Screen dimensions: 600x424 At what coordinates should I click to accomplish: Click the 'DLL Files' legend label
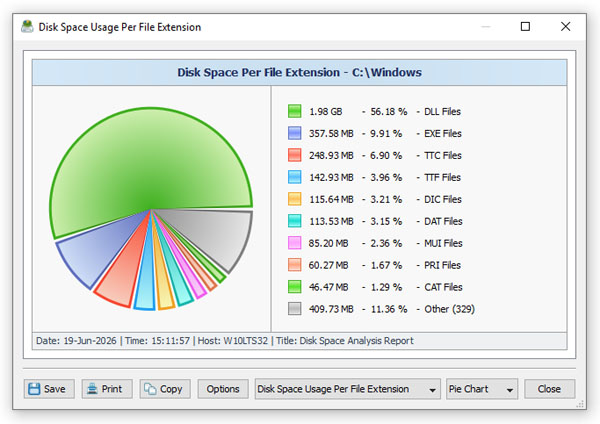pos(442,112)
